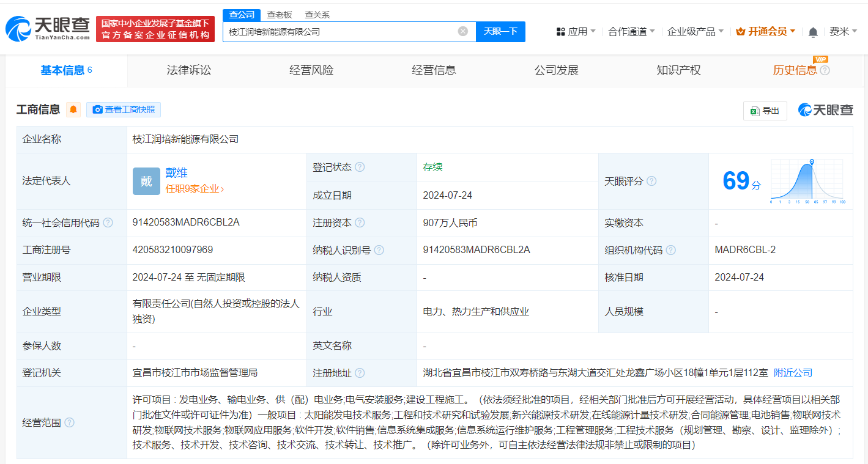Screen dimensions: 868x464
Task: Click the bell icon next to 工商信息
Action: pyautogui.click(x=73, y=109)
